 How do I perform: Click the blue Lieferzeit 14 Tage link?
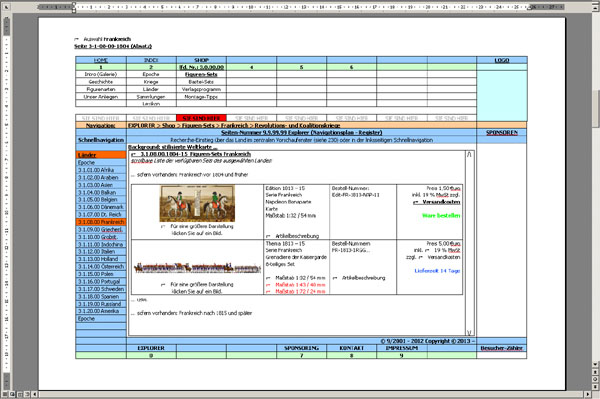pyautogui.click(x=437, y=271)
